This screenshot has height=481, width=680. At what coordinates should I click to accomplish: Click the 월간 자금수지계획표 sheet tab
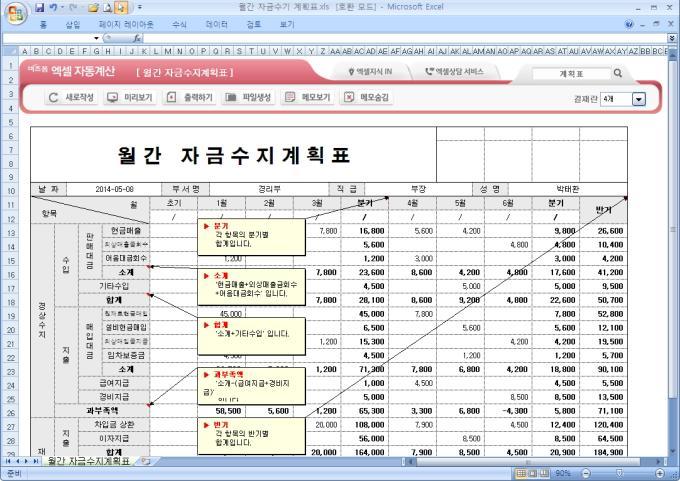point(89,461)
